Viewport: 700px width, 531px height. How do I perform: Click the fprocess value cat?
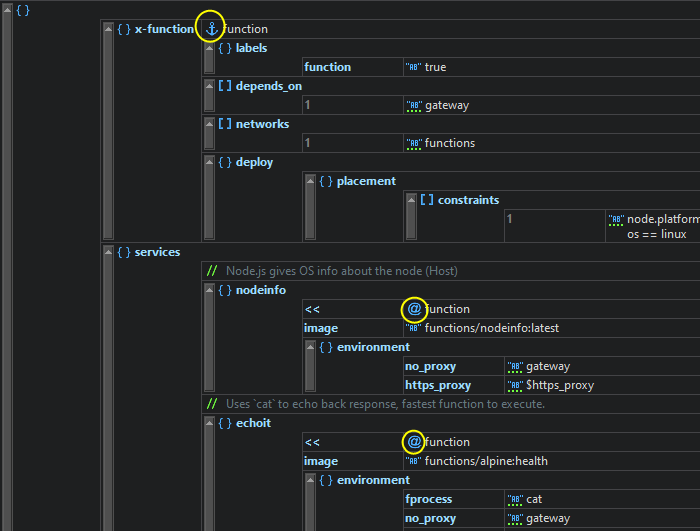[534, 499]
